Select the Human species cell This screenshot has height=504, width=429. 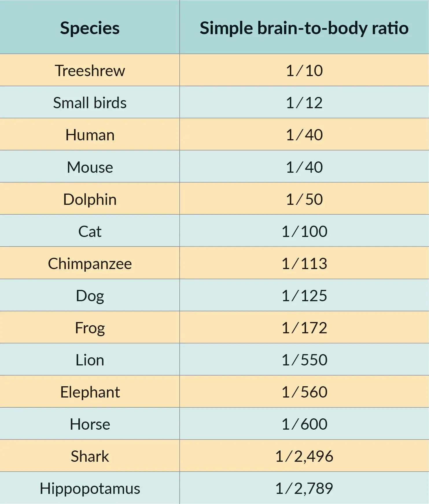click(90, 135)
